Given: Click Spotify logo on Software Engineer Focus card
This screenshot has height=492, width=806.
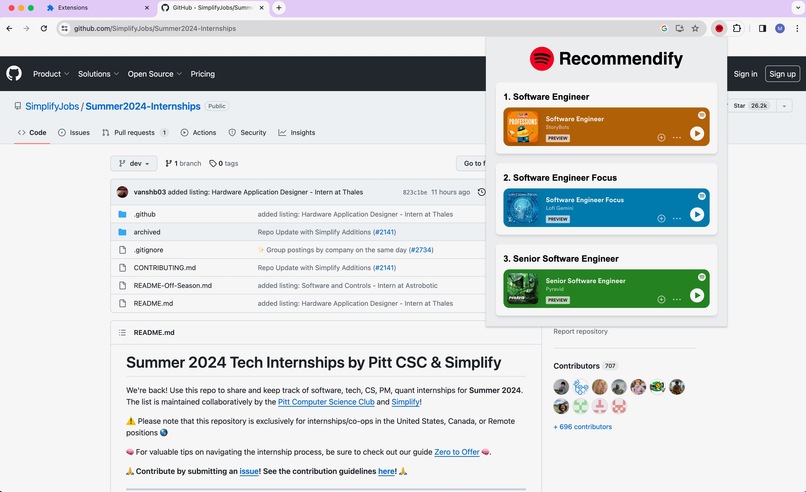Looking at the screenshot, I should pyautogui.click(x=702, y=196).
